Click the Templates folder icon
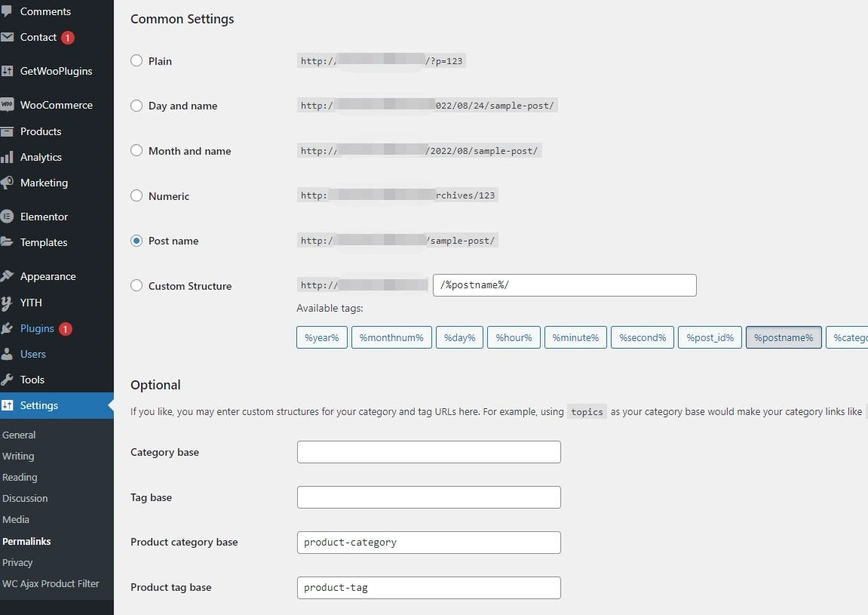Image resolution: width=868 pixels, height=615 pixels. point(7,242)
